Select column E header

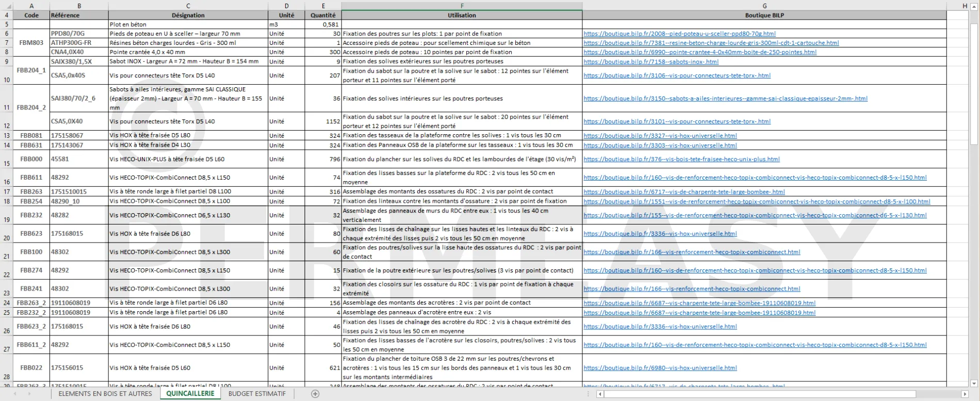click(323, 6)
